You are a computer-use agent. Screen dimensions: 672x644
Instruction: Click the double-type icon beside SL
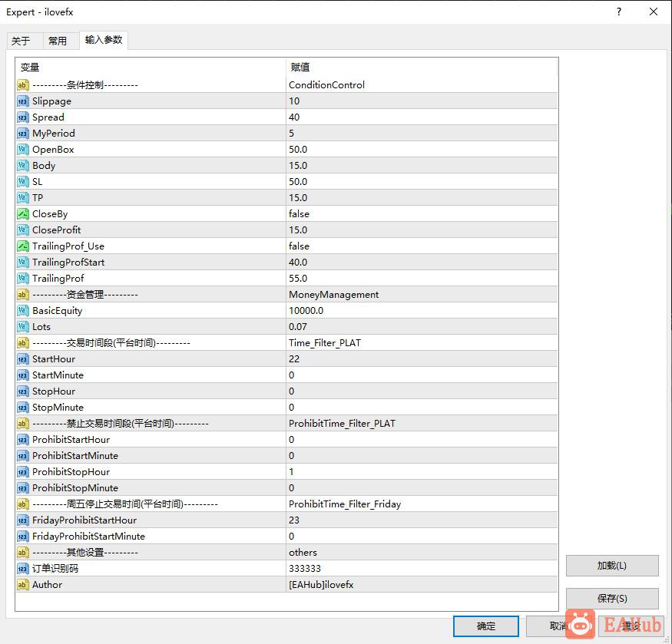pos(23,182)
